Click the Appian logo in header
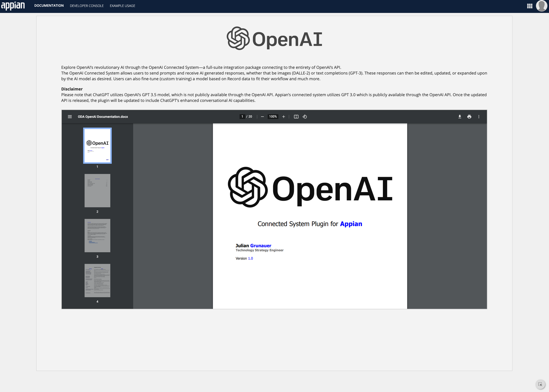549x392 pixels. [x=13, y=6]
